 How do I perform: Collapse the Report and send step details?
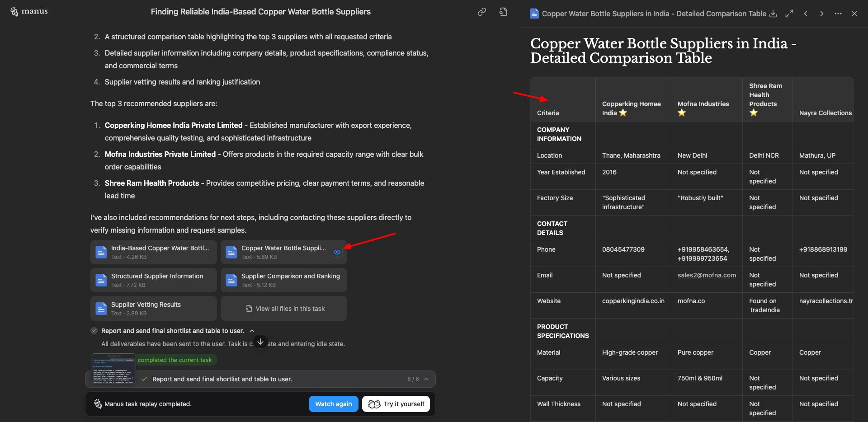point(252,331)
